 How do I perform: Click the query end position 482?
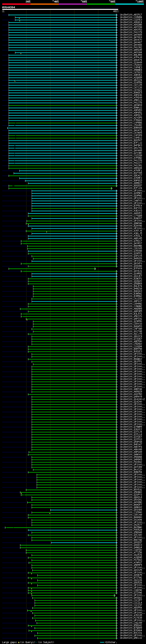pos(115,11)
